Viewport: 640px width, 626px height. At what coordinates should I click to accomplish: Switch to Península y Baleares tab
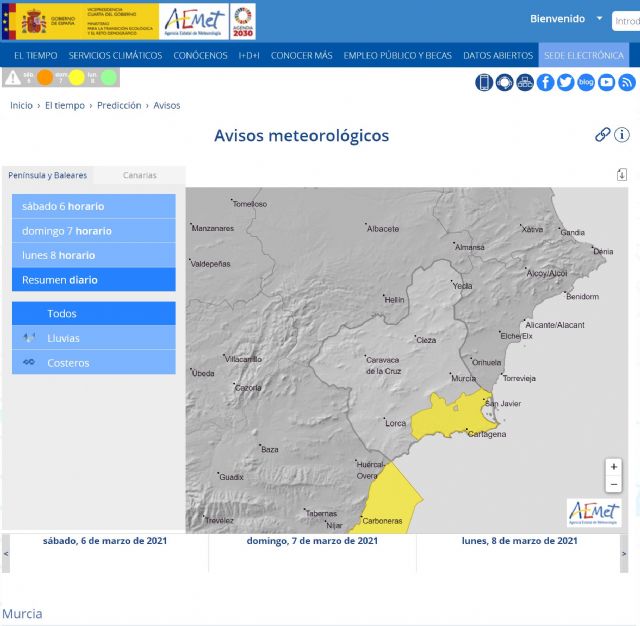click(47, 175)
